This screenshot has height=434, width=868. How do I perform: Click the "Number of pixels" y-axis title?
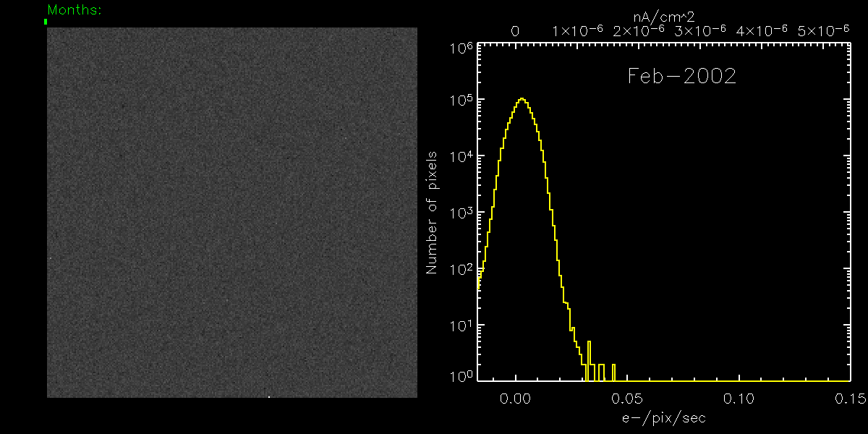(x=432, y=212)
